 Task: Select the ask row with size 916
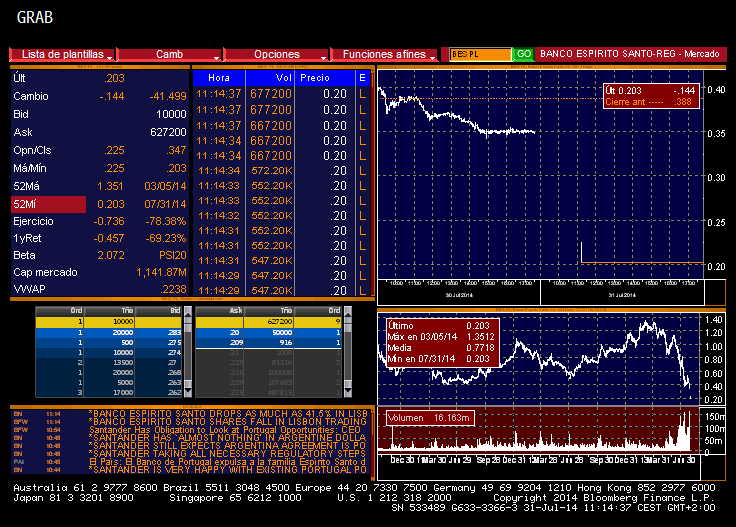pos(268,343)
